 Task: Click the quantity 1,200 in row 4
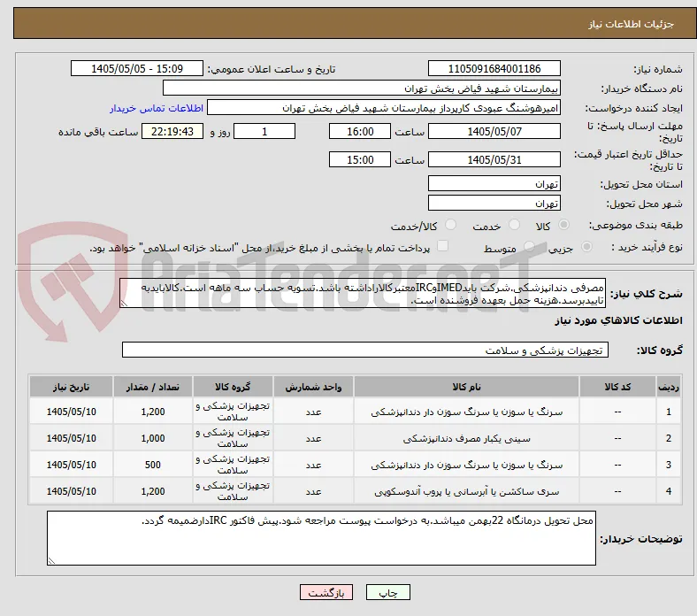click(x=153, y=491)
